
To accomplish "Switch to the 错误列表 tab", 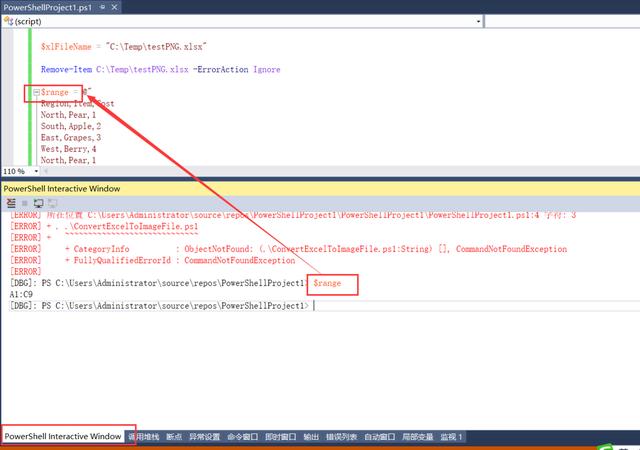I will coord(341,437).
